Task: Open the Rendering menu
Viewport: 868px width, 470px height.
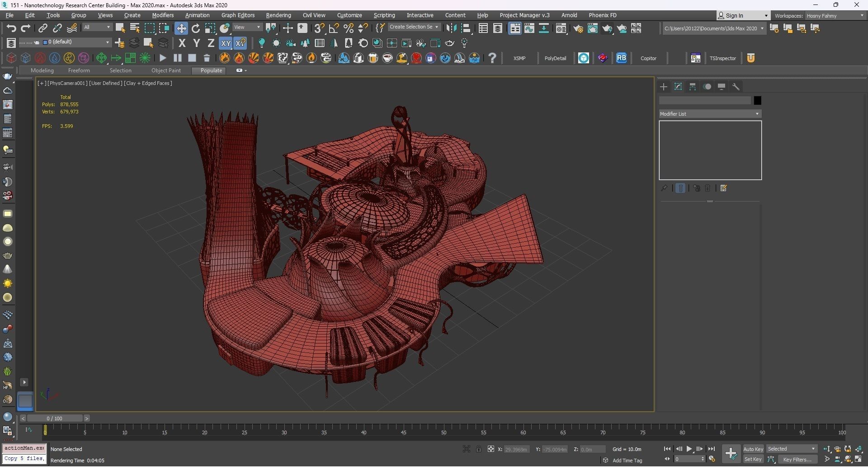Action: point(278,15)
